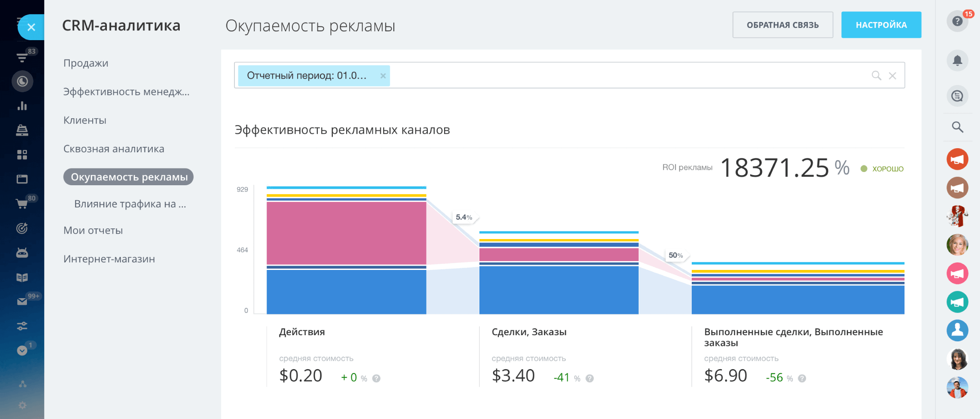Go to Сквозная аналитика section
980x419 pixels.
(113, 149)
